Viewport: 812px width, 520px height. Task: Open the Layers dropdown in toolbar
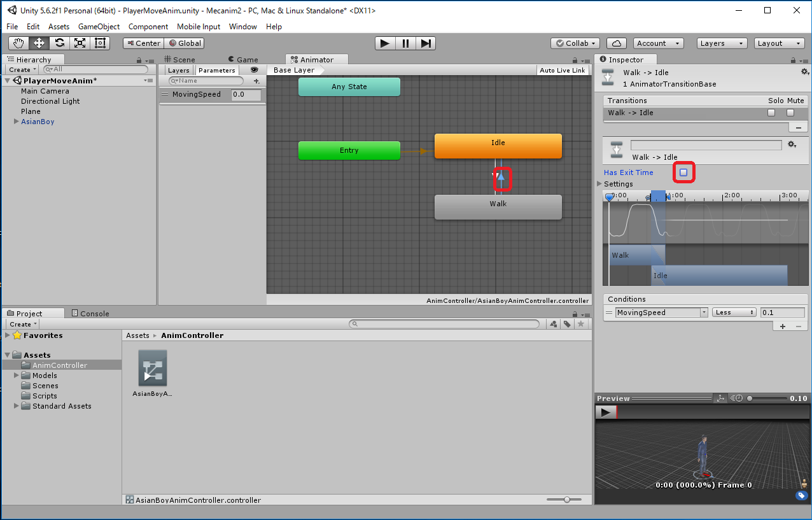coord(722,43)
